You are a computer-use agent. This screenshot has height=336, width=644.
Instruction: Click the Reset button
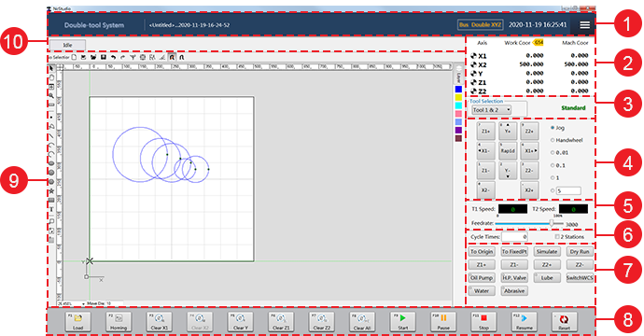(x=565, y=322)
